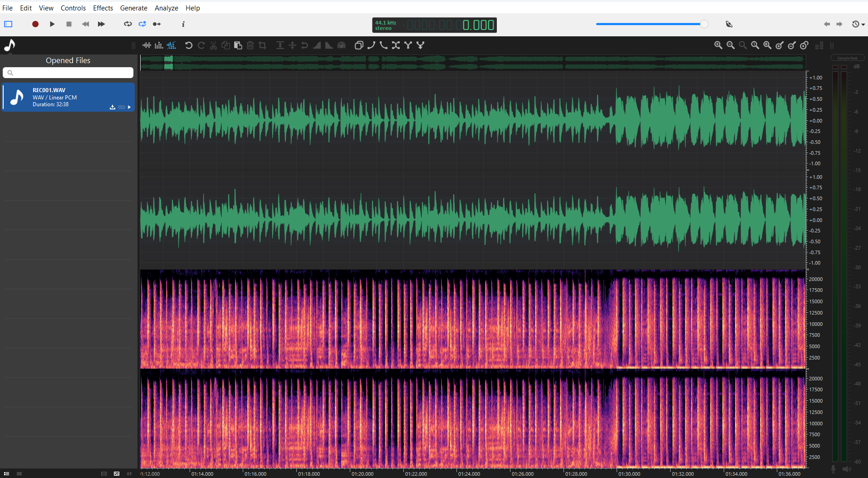Toggle the blue loop selection icon

pyautogui.click(x=142, y=24)
